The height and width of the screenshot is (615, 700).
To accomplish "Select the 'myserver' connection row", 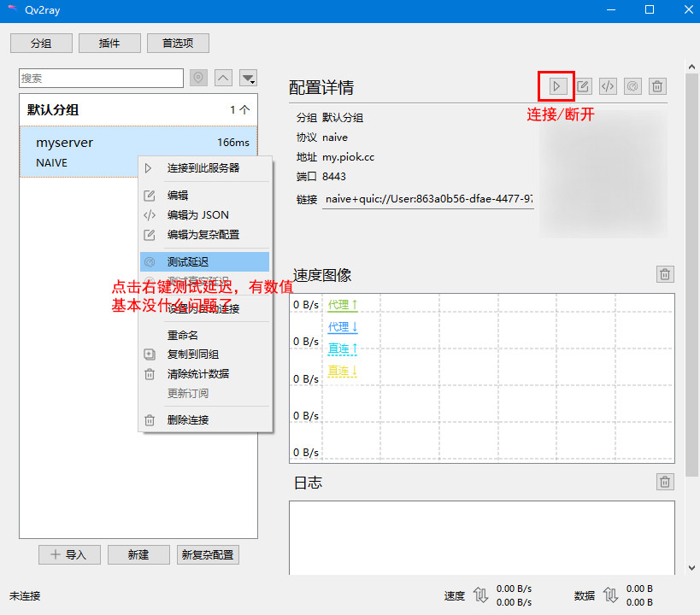I will pyautogui.click(x=138, y=152).
